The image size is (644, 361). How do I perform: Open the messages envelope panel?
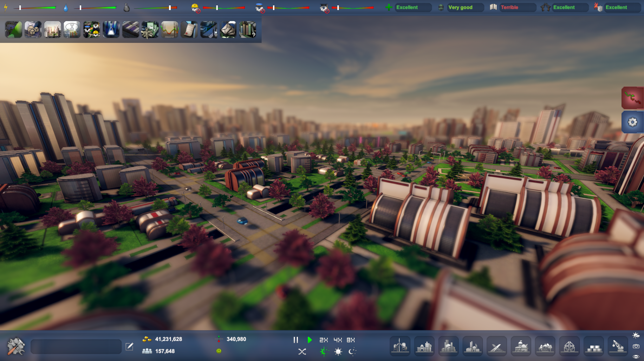click(228, 29)
